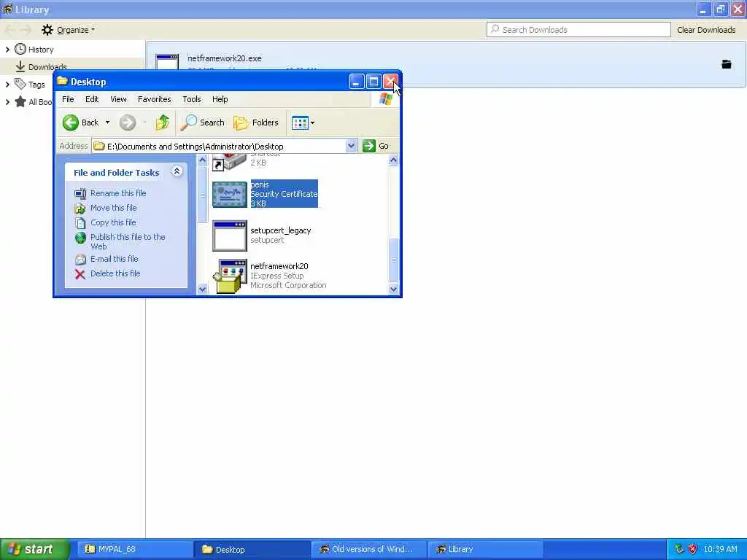Image resolution: width=747 pixels, height=560 pixels.
Task: Click the rename file icon
Action: [80, 193]
